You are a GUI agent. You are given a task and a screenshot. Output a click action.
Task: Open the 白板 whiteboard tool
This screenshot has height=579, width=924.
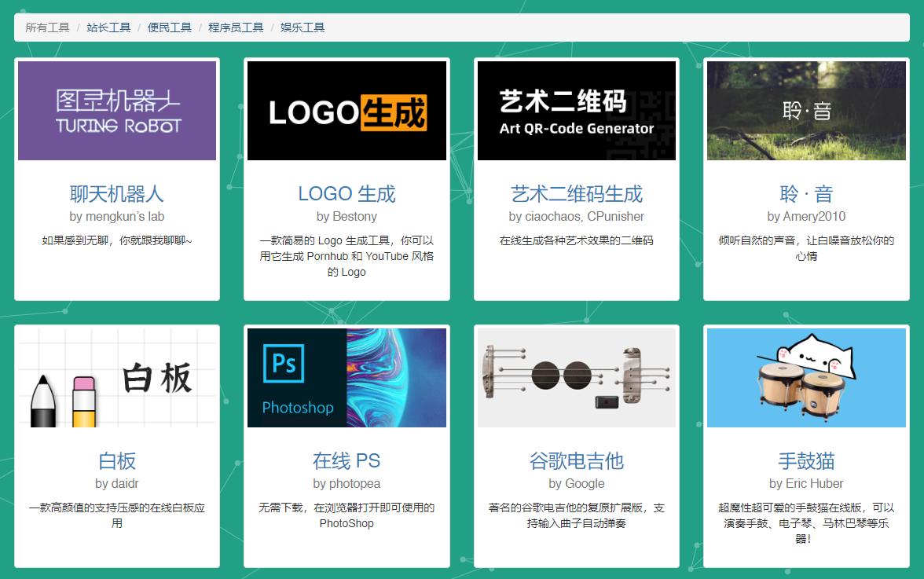(116, 462)
